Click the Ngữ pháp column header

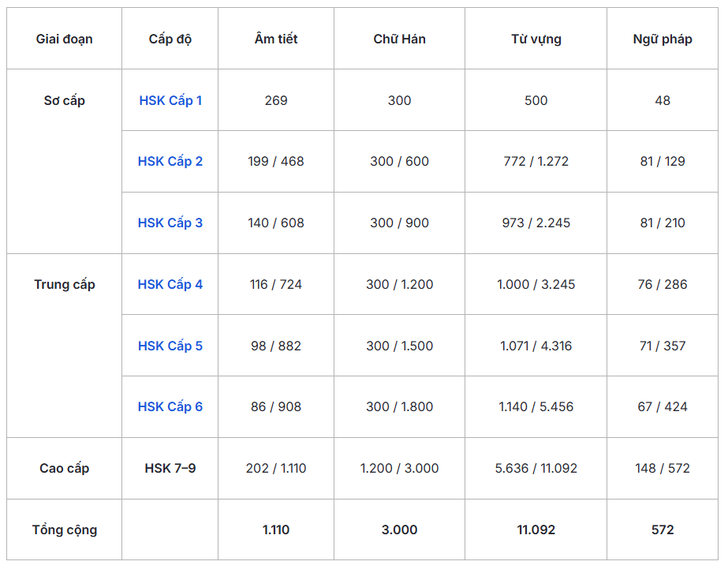(x=663, y=39)
